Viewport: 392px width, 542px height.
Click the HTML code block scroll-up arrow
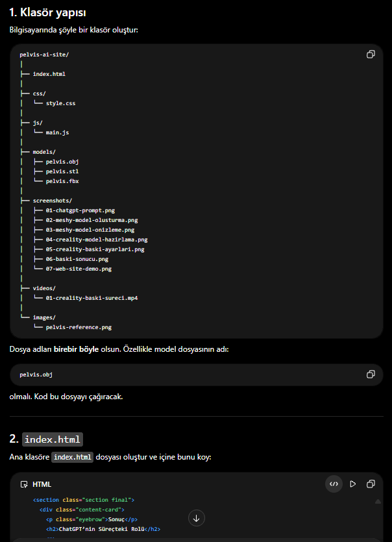(x=378, y=501)
